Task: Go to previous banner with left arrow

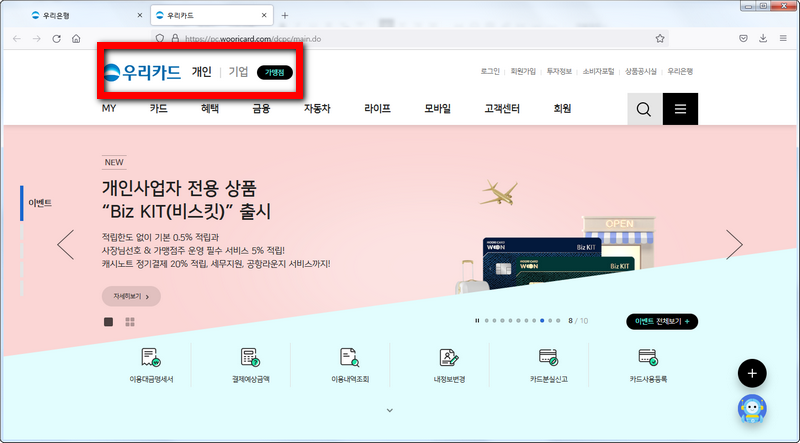Action: [66, 244]
